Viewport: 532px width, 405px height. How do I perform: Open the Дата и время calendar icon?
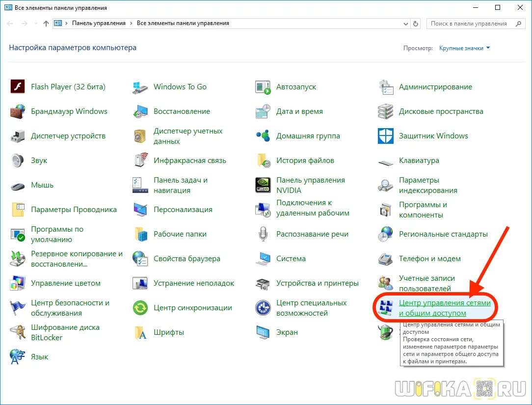[263, 111]
